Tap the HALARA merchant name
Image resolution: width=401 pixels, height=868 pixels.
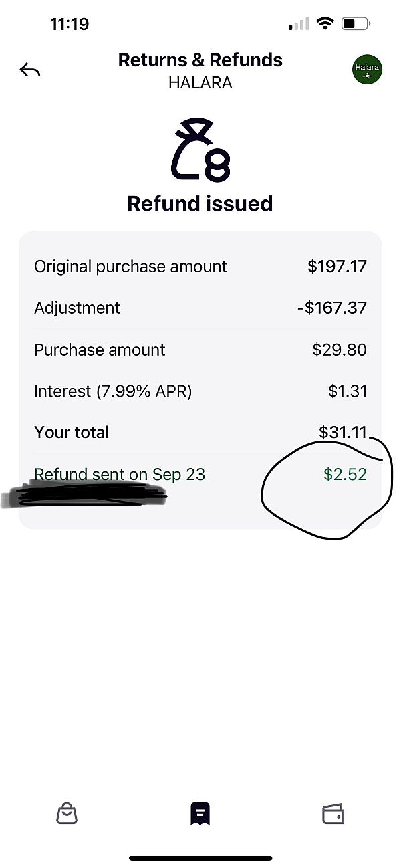pos(200,82)
